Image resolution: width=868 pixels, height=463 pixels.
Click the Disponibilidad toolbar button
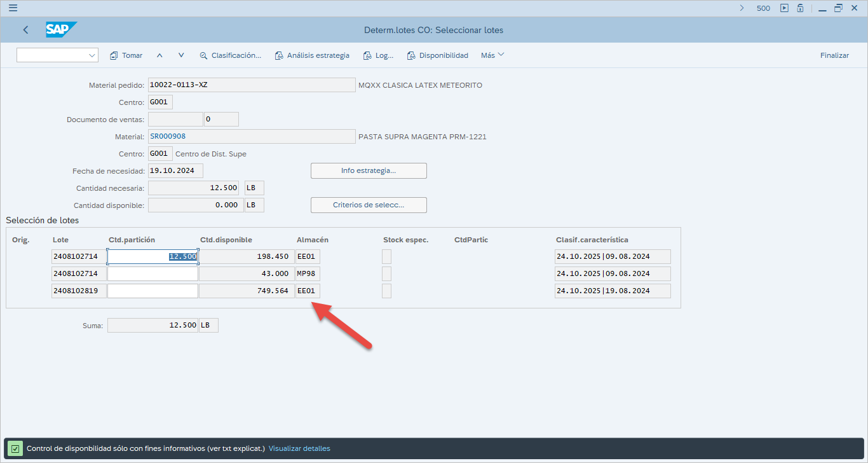click(437, 55)
